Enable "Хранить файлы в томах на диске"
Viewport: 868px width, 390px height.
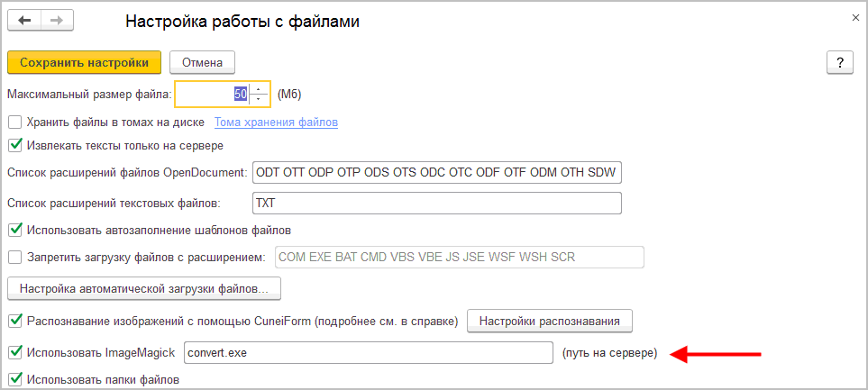tap(14, 122)
